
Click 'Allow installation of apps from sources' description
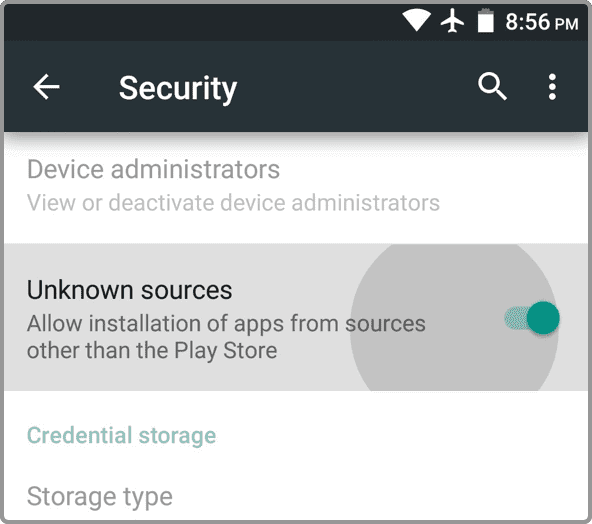tap(226, 324)
